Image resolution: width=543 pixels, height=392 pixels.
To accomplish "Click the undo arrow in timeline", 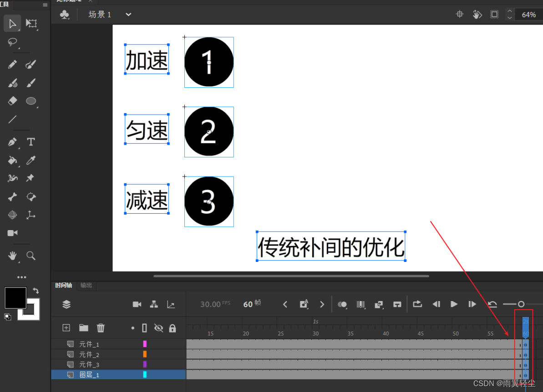I will point(492,304).
